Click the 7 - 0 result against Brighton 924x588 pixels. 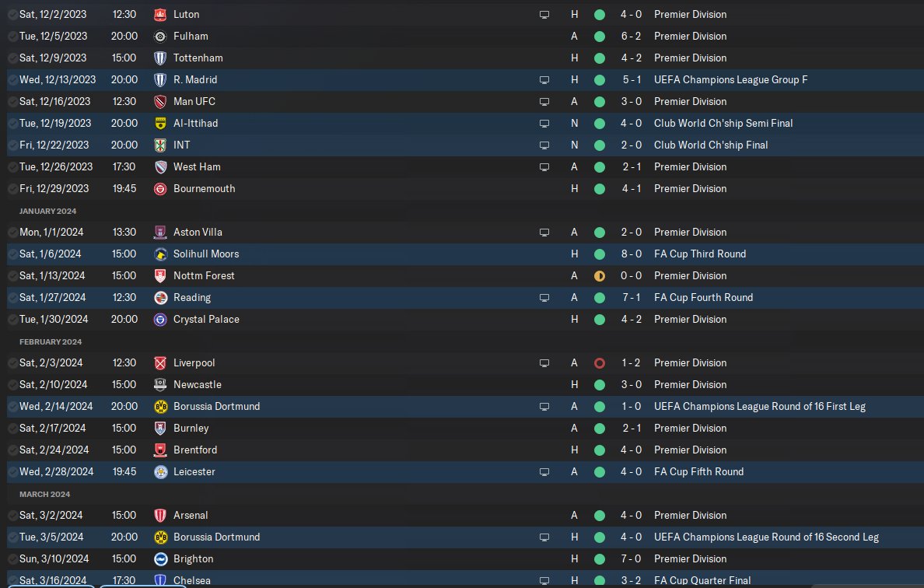[631, 558]
